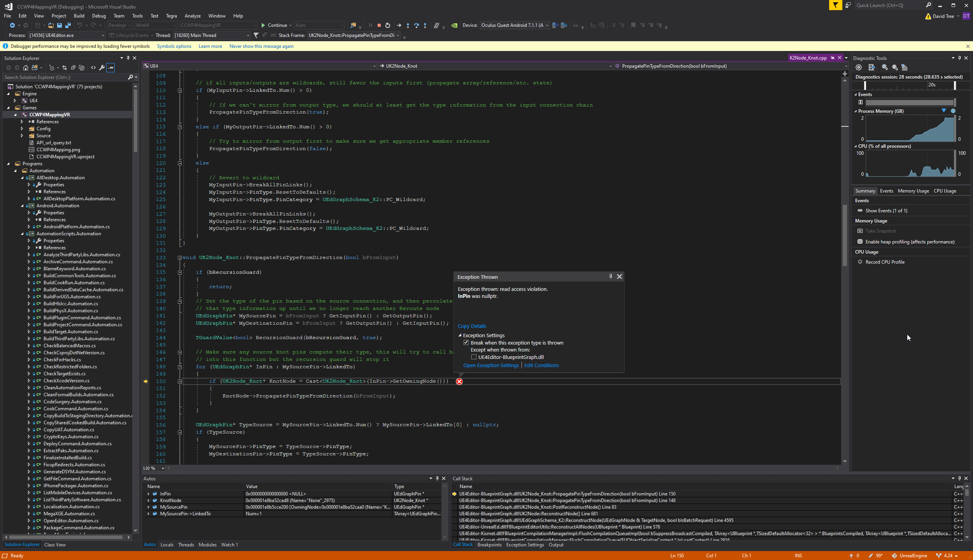Viewport: 973px width, 560px height.
Task: Expand the InPin variable in Autos
Action: (x=148, y=494)
